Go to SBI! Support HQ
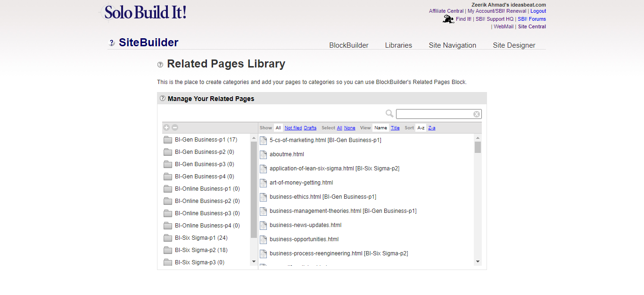 (x=495, y=19)
